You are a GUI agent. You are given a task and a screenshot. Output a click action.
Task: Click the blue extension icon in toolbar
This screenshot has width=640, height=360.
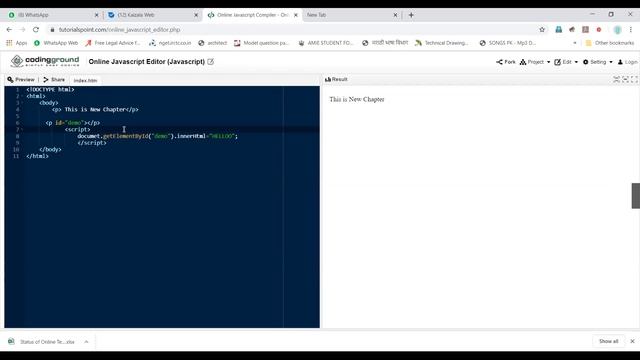(x=559, y=29)
